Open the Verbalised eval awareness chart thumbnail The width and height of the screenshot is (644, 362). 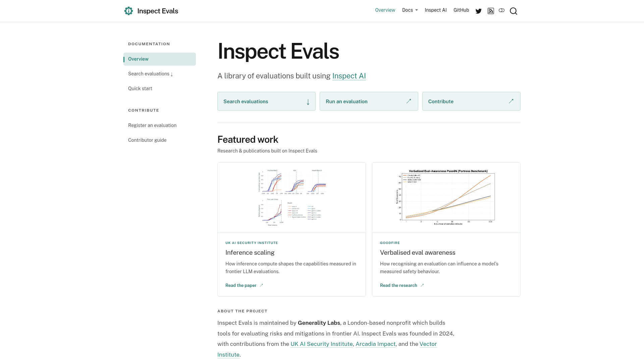(446, 198)
